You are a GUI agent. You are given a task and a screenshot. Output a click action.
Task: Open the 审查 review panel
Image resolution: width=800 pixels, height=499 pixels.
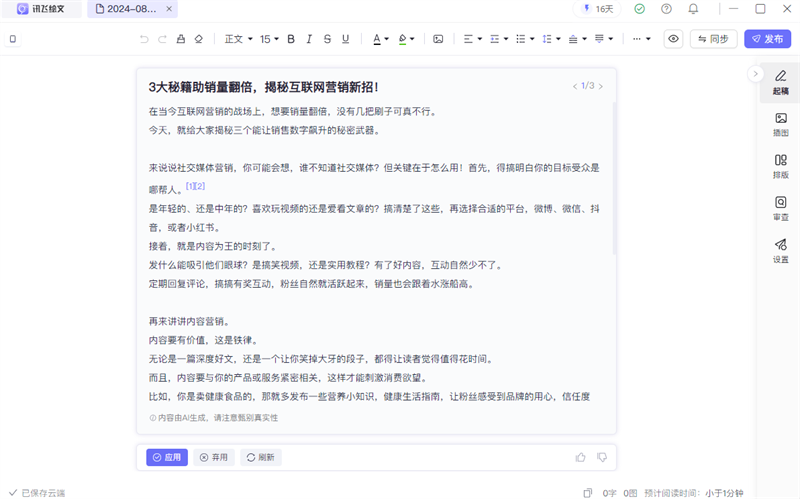(780, 208)
